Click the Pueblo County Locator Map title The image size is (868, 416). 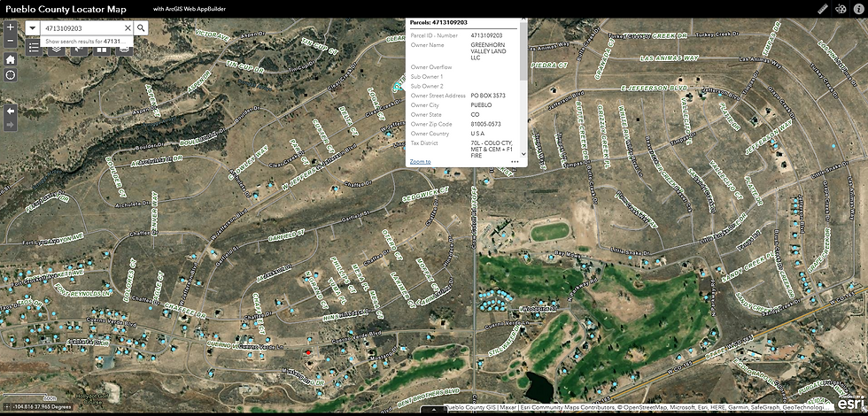[66, 9]
